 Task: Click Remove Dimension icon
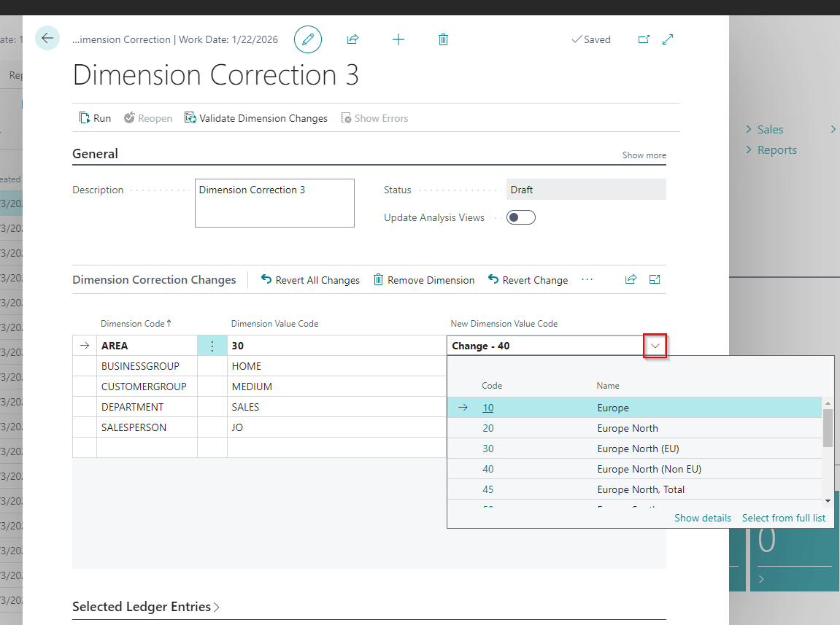point(378,279)
